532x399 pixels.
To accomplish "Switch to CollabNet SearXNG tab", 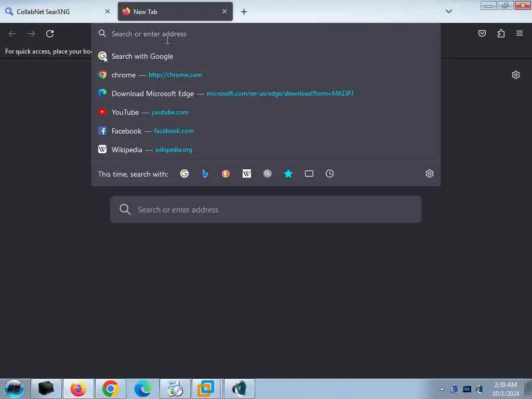I will point(58,11).
